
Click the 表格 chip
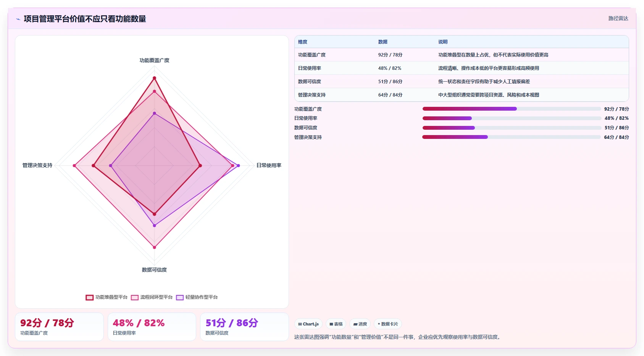tap(336, 324)
